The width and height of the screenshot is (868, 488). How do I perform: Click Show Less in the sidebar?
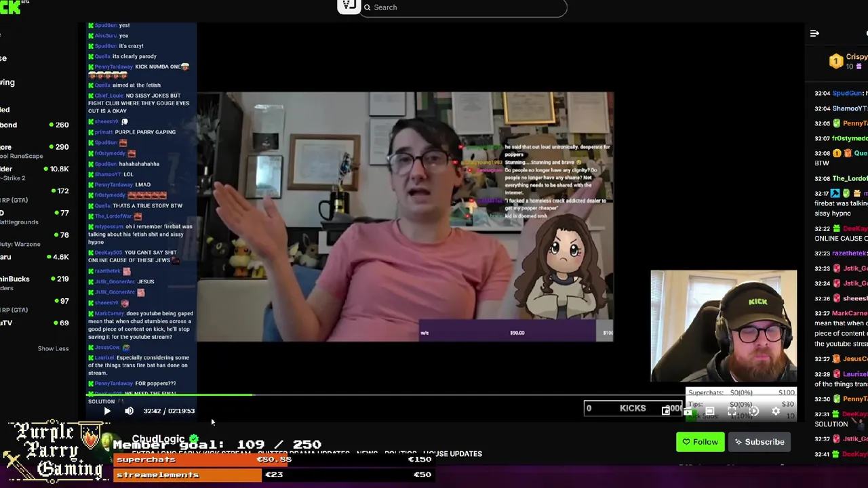(53, 348)
